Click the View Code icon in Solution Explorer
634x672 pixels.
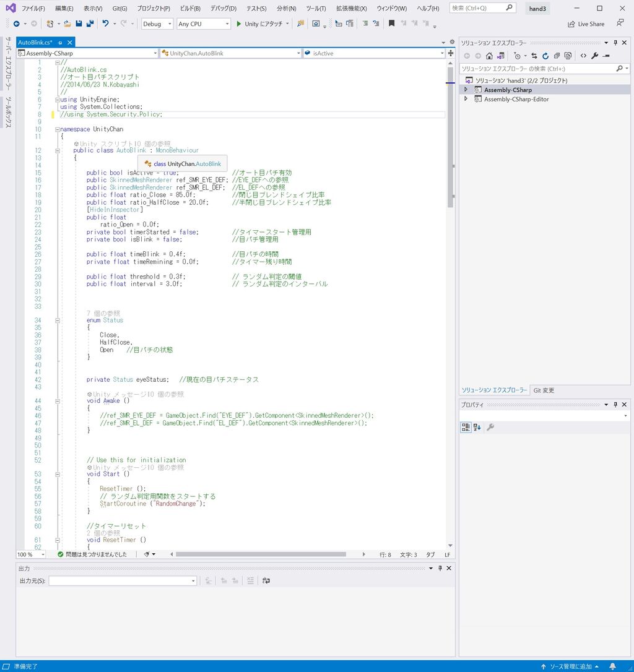pos(583,56)
